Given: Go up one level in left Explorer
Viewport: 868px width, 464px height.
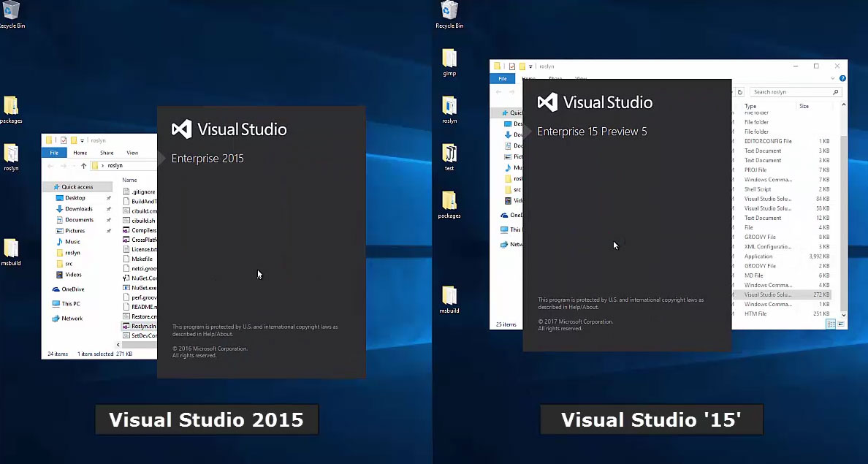Looking at the screenshot, I should coord(83,166).
